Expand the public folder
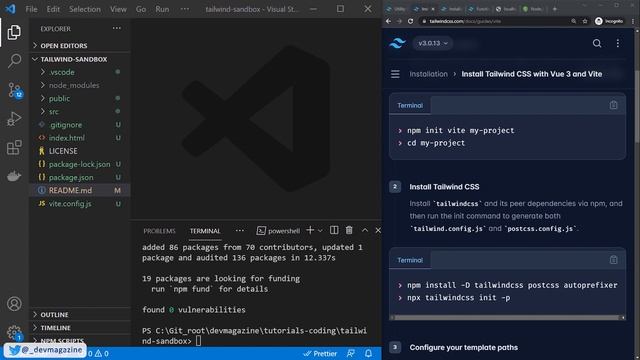Image resolution: width=640 pixels, height=360 pixels. 80,98
